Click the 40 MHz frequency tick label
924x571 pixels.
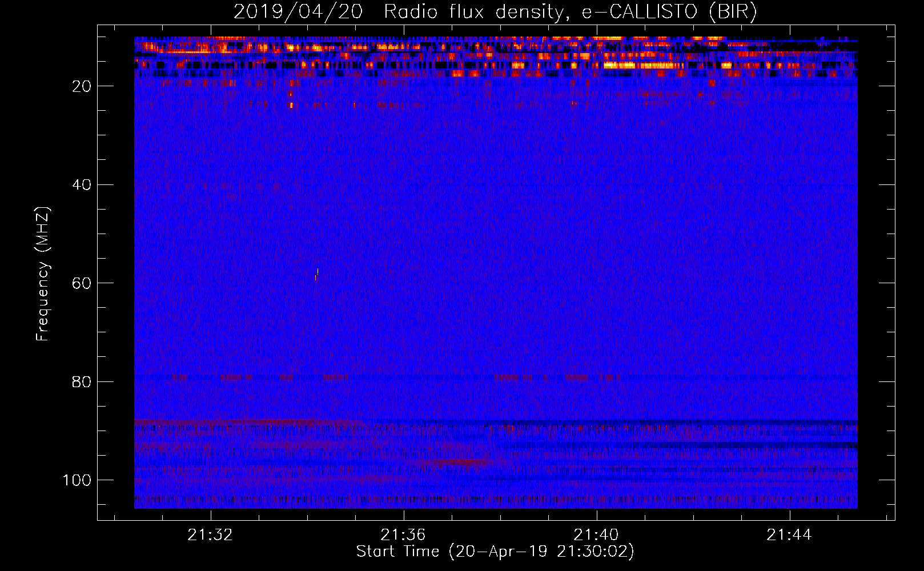tap(82, 185)
